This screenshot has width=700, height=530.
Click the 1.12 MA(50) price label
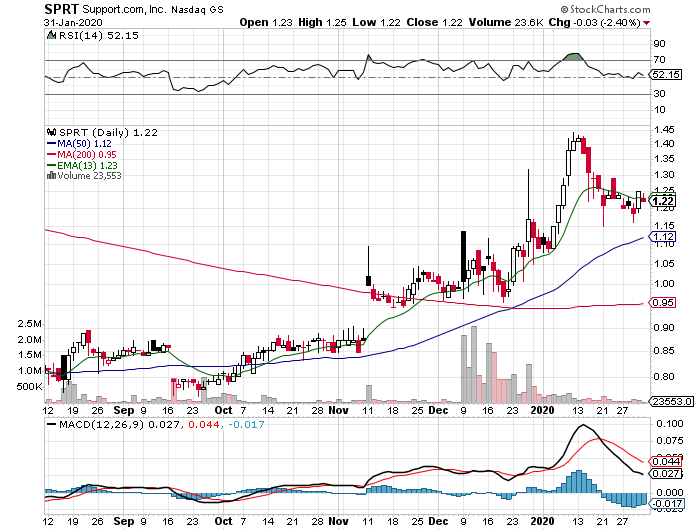661,237
